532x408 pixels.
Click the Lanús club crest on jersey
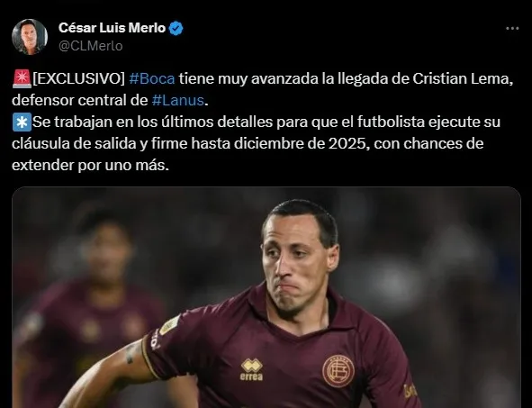tap(338, 371)
